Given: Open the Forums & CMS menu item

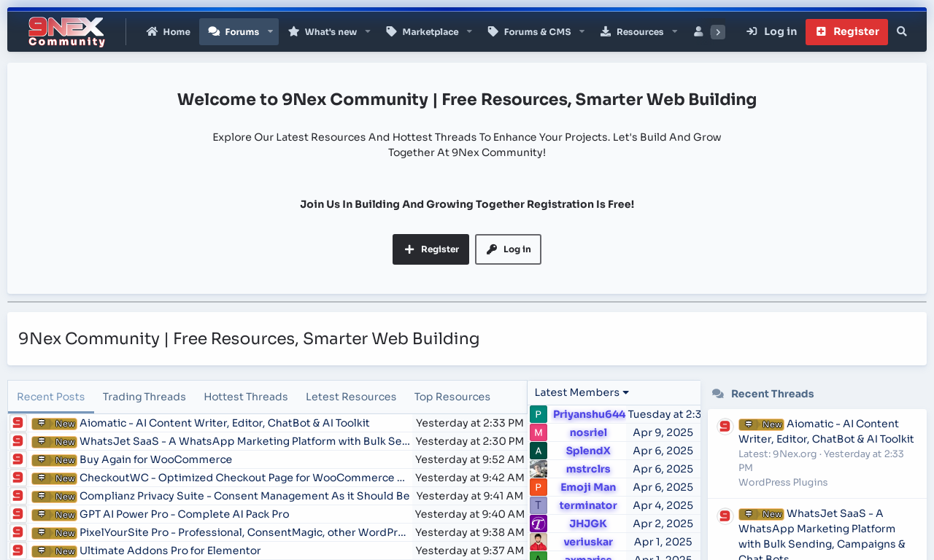Looking at the screenshot, I should pos(530,31).
